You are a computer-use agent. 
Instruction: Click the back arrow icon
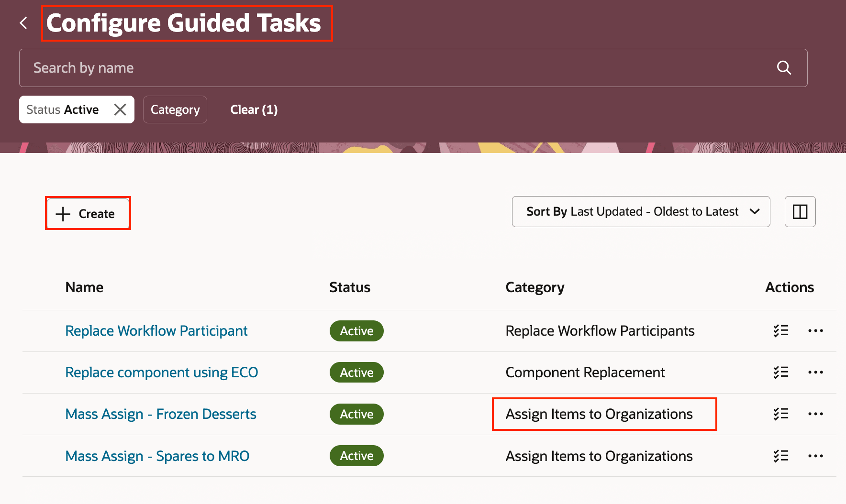[23, 23]
